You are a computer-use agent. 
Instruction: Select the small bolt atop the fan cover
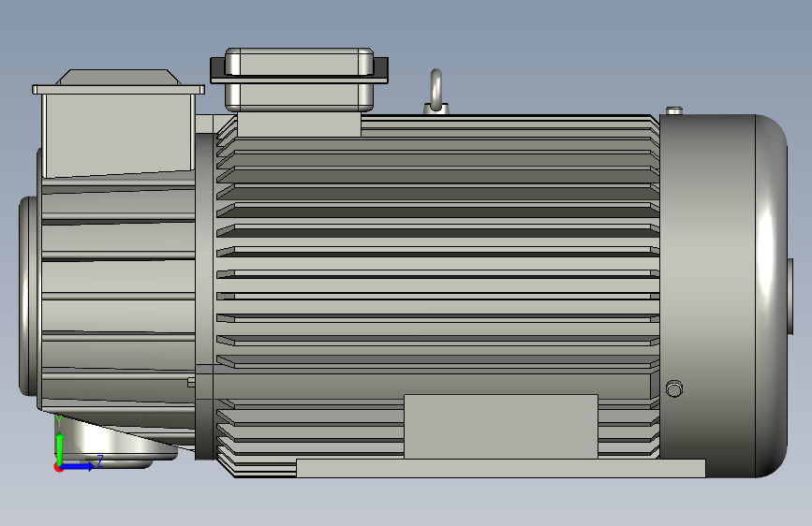tap(673, 110)
